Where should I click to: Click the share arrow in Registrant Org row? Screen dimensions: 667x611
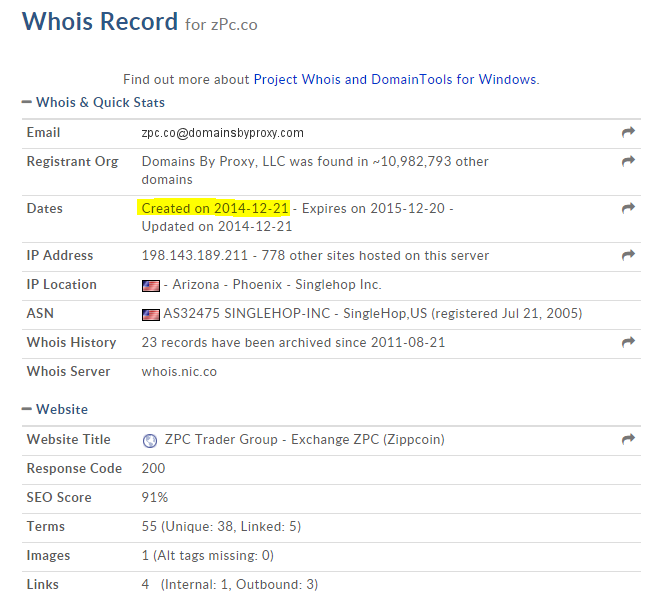(628, 161)
